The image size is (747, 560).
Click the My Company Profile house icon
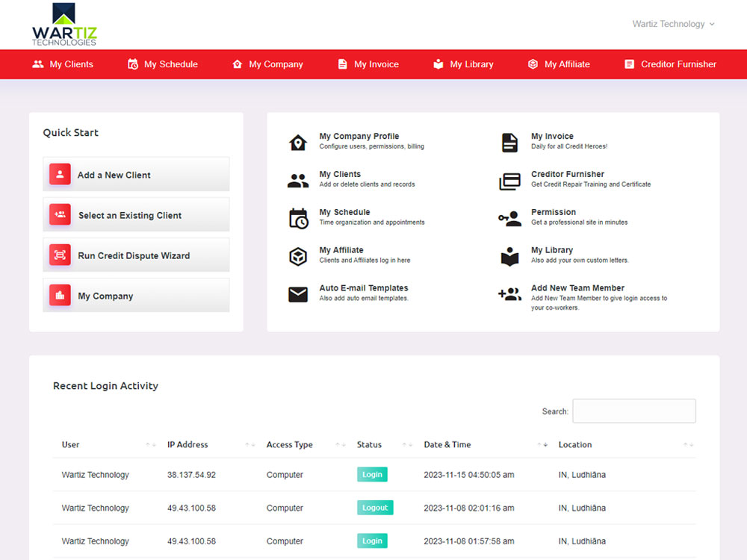click(298, 143)
